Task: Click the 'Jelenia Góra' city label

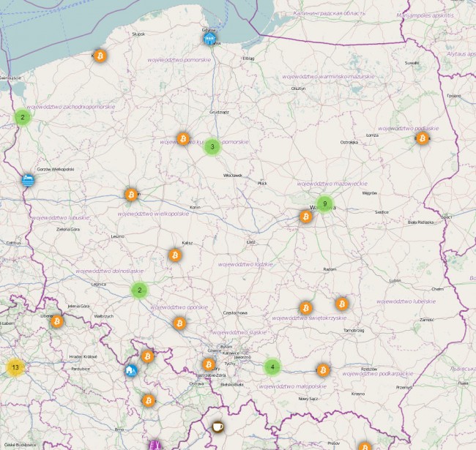Action: click(78, 307)
